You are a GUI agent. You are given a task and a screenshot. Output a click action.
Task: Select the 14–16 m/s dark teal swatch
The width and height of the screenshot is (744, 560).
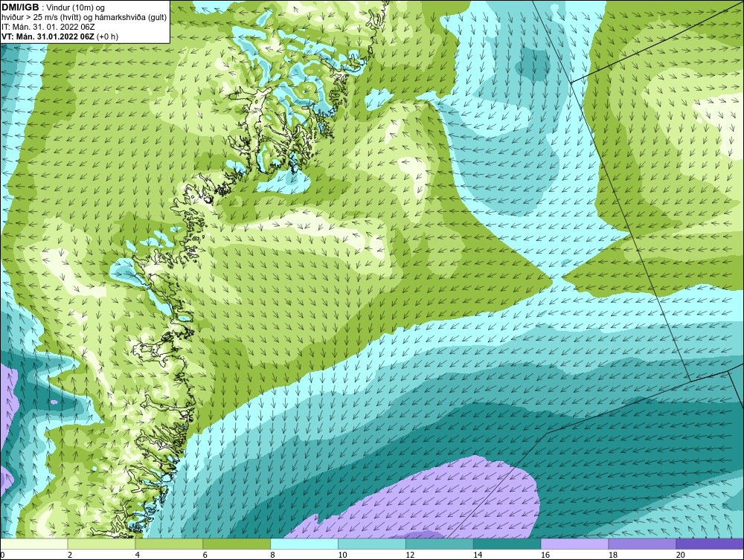[507, 544]
